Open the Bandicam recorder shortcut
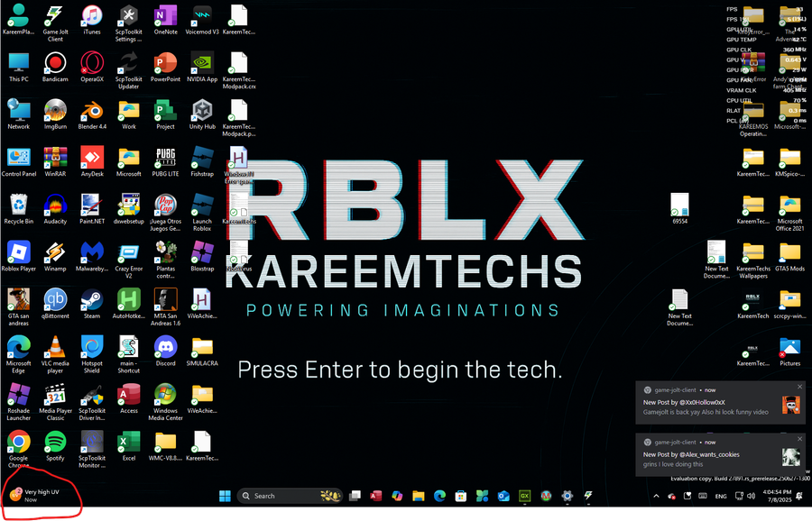 pos(55,68)
